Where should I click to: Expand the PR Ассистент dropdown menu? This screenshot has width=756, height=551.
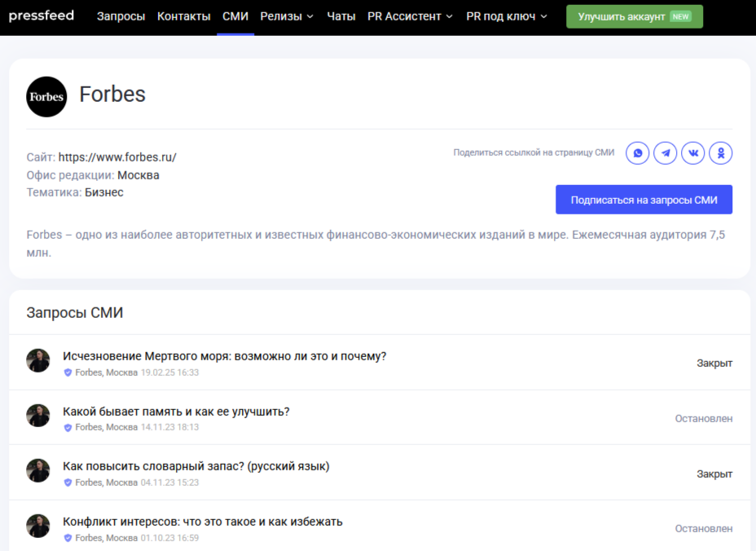click(x=410, y=16)
